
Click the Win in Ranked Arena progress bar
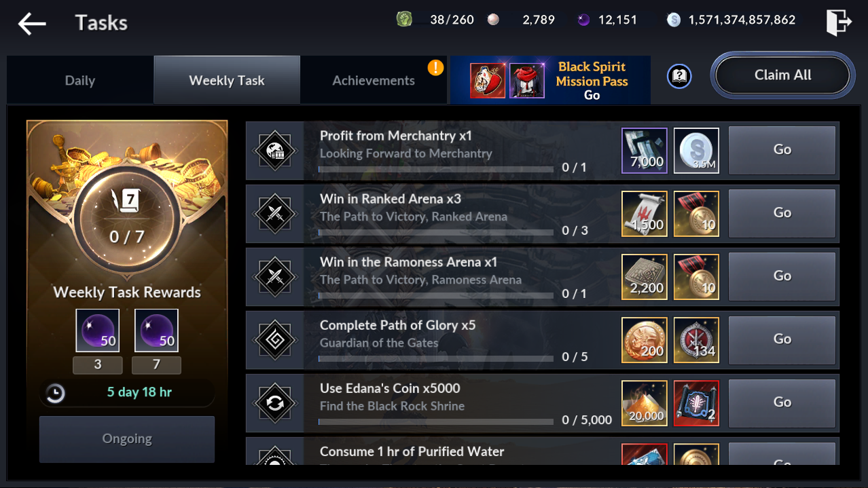pos(436,232)
